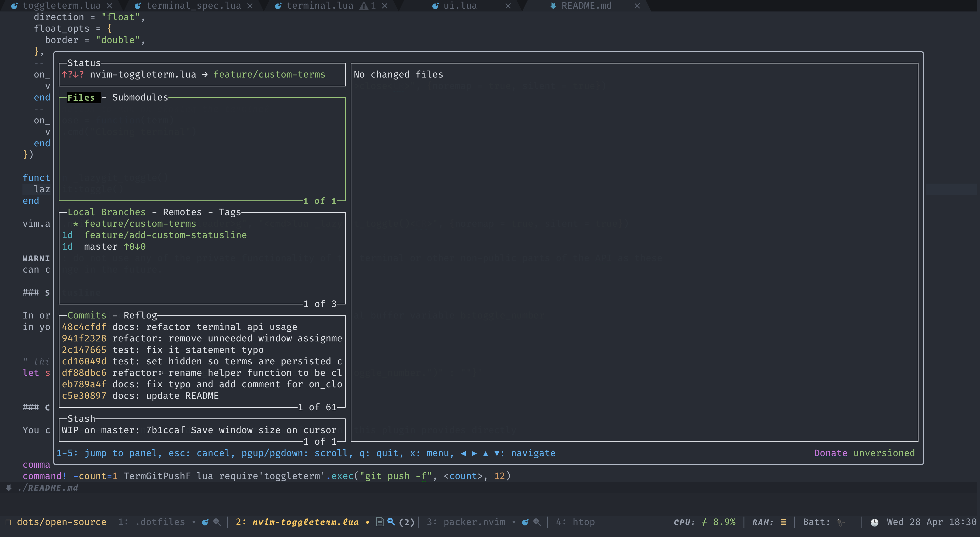The height and width of the screenshot is (537, 980).
Task: Select the Local Branches tab
Action: point(106,212)
